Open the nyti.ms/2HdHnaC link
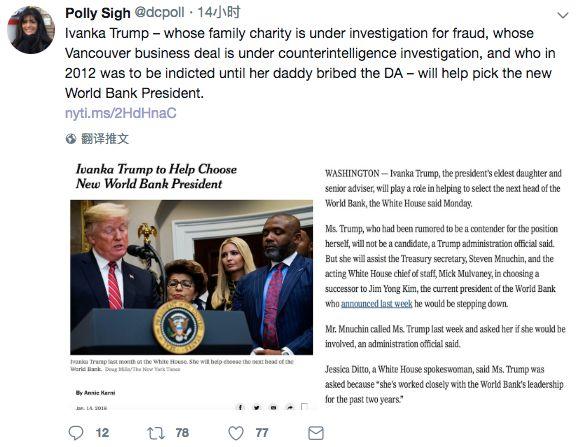Image resolution: width=582 pixels, height=447 pixels. click(x=120, y=113)
